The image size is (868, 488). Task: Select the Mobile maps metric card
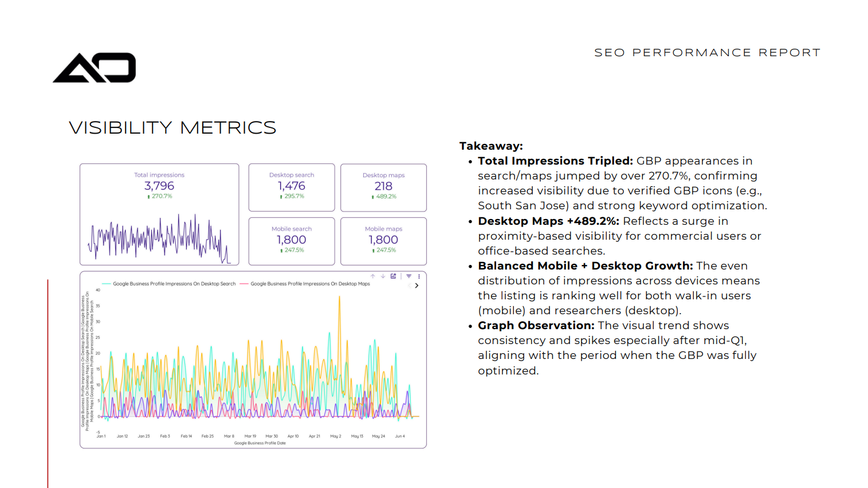tap(383, 241)
